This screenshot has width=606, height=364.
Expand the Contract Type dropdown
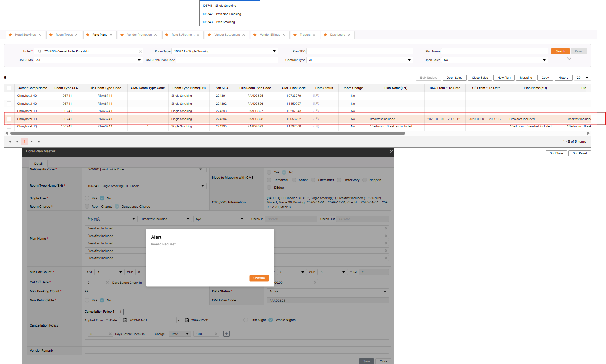(x=409, y=60)
